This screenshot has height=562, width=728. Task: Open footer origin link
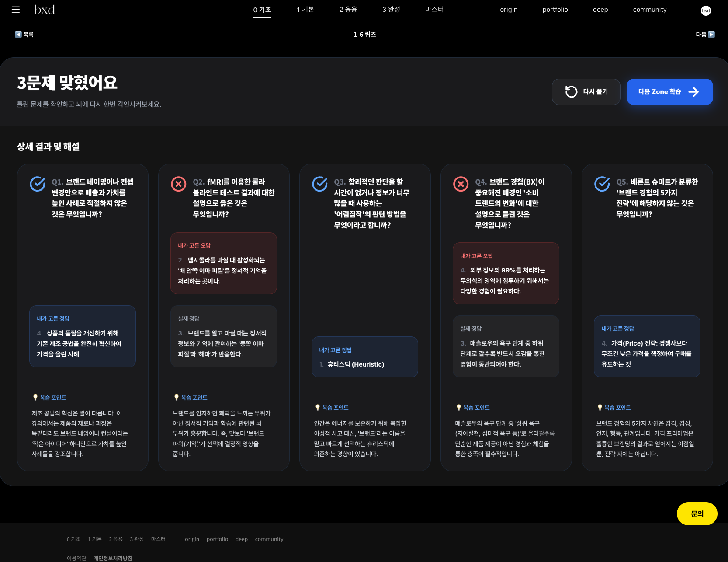192,539
